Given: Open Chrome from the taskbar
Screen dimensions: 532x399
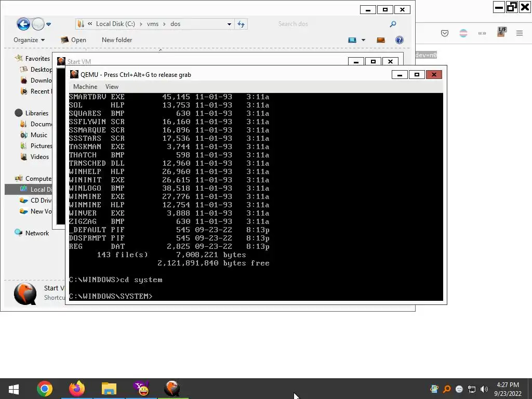Looking at the screenshot, I should point(45,389).
